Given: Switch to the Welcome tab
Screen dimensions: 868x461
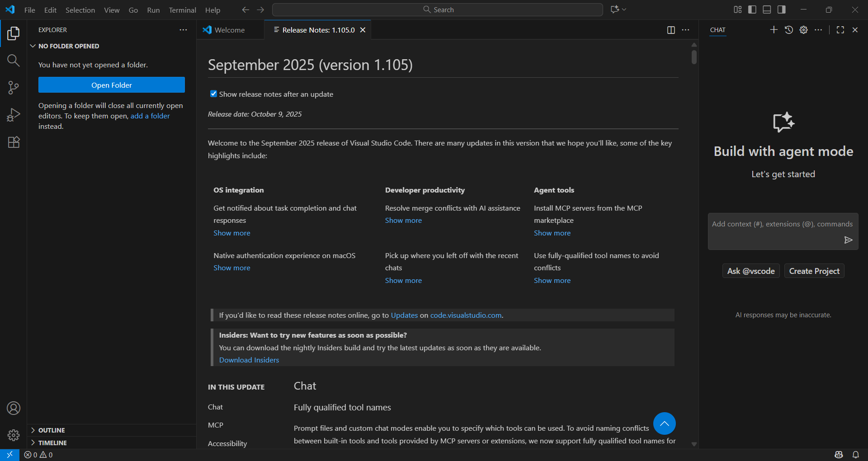Looking at the screenshot, I should tap(230, 30).
